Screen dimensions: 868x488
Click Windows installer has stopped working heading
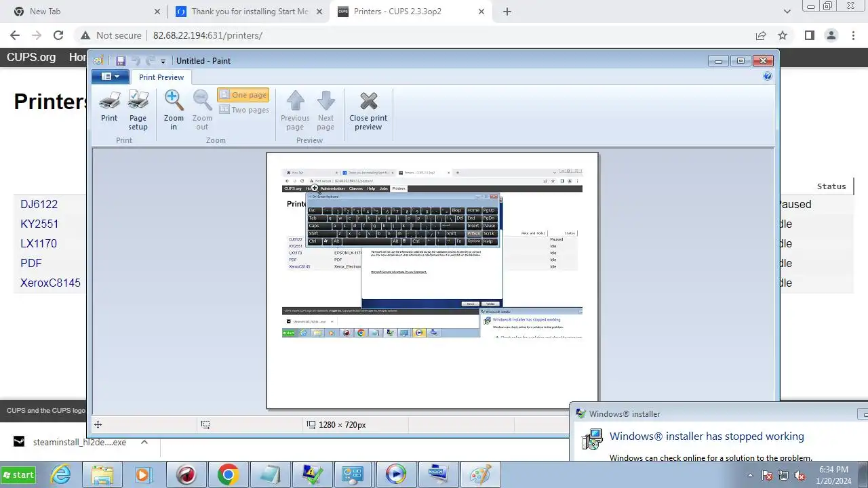[707, 436]
